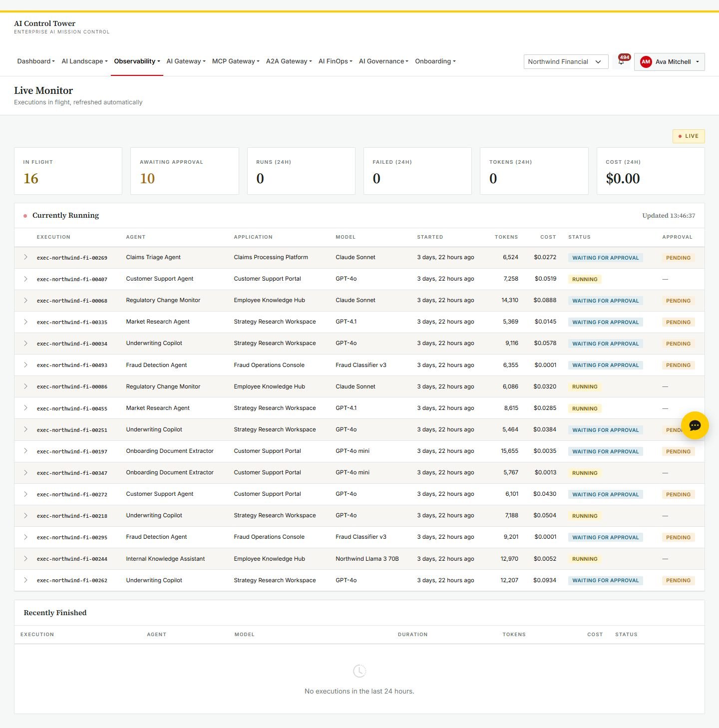Image resolution: width=719 pixels, height=728 pixels.
Task: Click PENDING badge for exec-northwind-fi-00269
Action: pyautogui.click(x=678, y=258)
